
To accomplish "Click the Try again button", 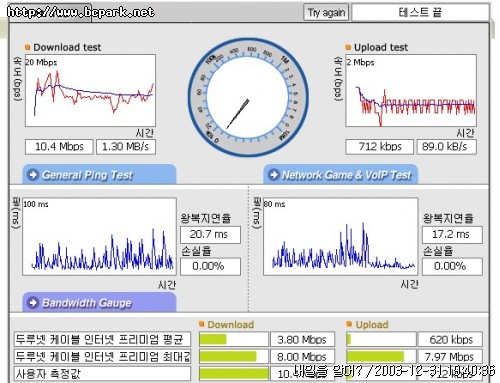I will click(x=326, y=13).
